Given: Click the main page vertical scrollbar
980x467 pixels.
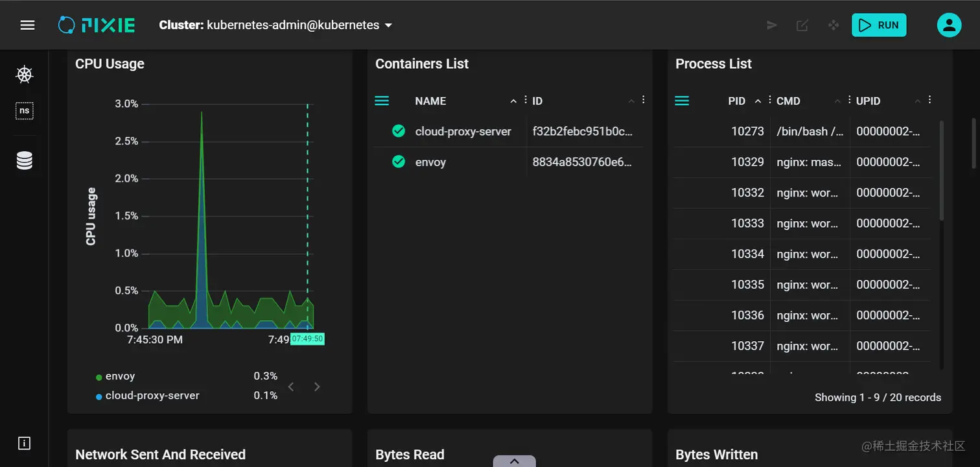Looking at the screenshot, I should (973, 143).
